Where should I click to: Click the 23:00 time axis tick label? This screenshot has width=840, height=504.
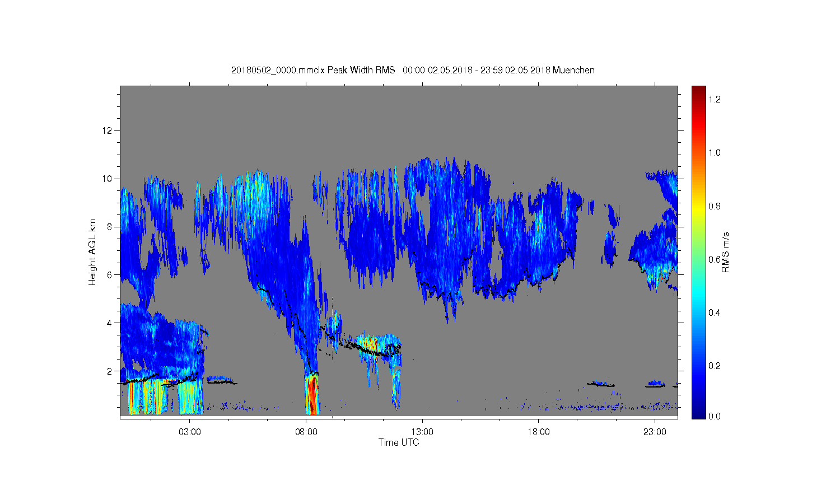pos(655,432)
